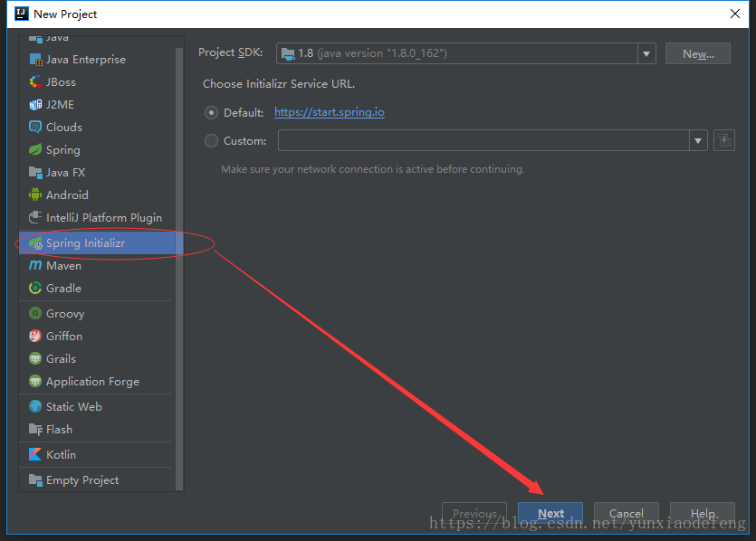
Task: Click the Kotlin icon
Action: (35, 454)
